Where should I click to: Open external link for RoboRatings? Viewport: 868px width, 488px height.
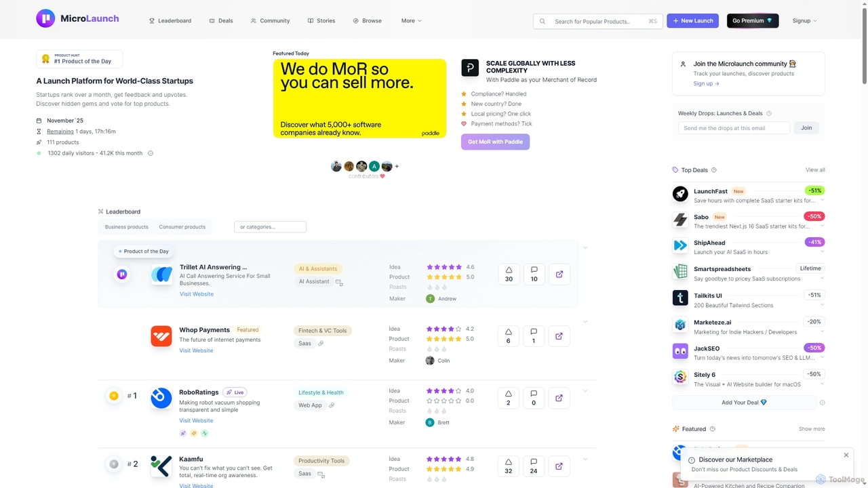[x=559, y=398]
